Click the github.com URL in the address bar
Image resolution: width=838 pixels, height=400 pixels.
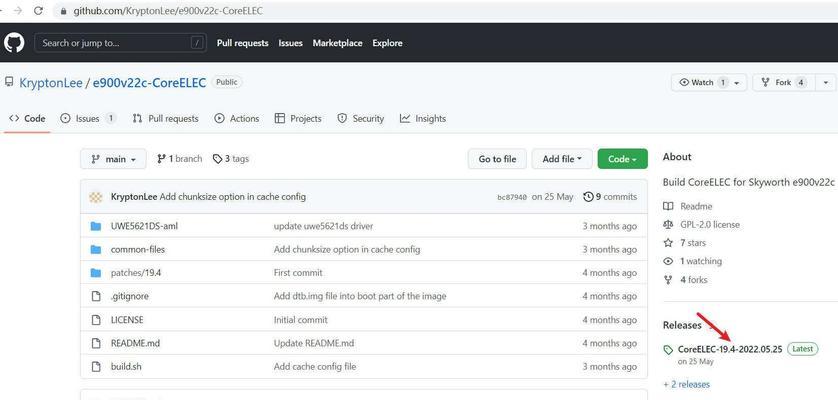click(x=168, y=11)
